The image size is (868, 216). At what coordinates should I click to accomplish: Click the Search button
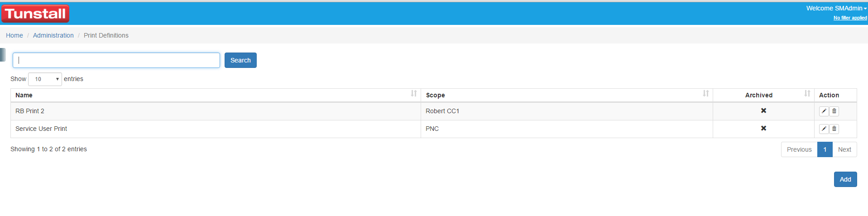coord(240,60)
